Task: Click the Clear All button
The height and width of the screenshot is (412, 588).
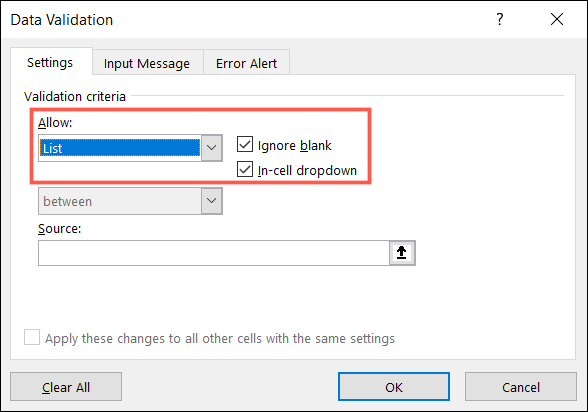Action: 66,387
